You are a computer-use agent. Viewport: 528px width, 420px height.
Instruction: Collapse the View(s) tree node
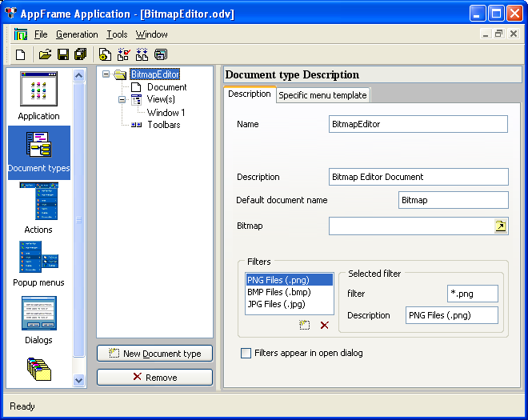(122, 100)
